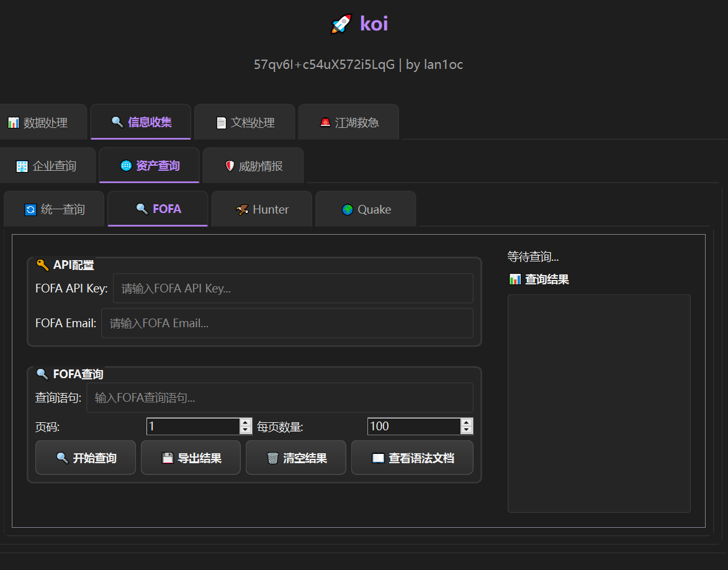Open the 江湖救急 tab

349,122
